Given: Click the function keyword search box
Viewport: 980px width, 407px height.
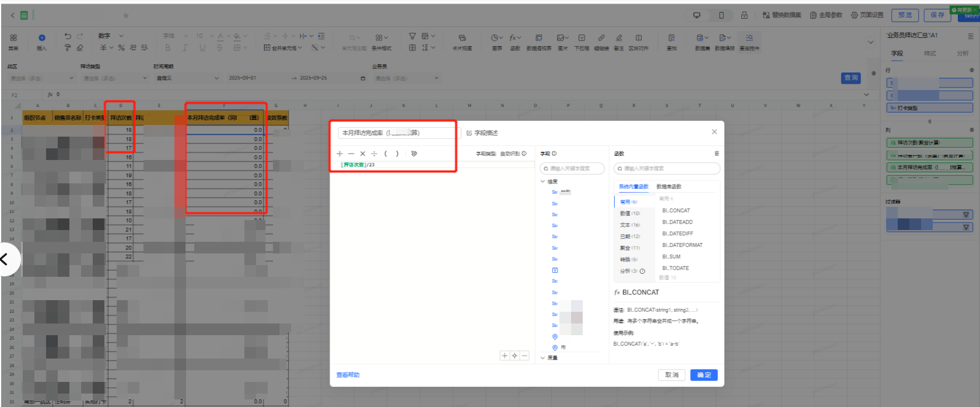Looking at the screenshot, I should click(x=668, y=169).
